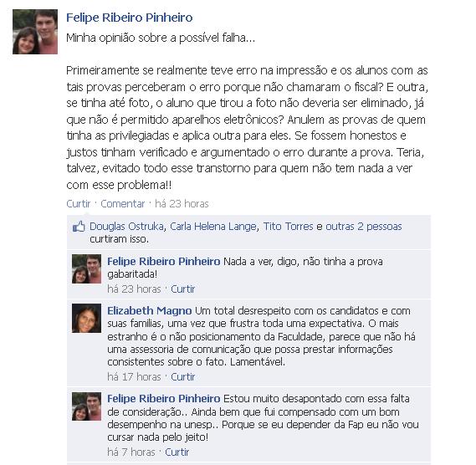Click Felipe's avatar in last comment
476x465 pixels.
pyautogui.click(x=86, y=406)
